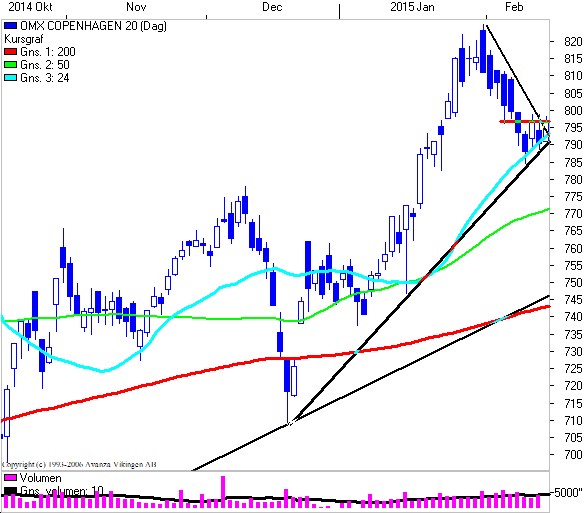Click the short red horizontal resistance line near 797
Viewport: 585px width, 513px height.
tap(524, 122)
